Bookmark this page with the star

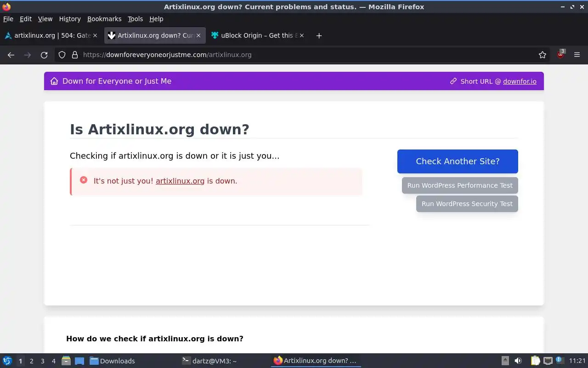click(543, 55)
